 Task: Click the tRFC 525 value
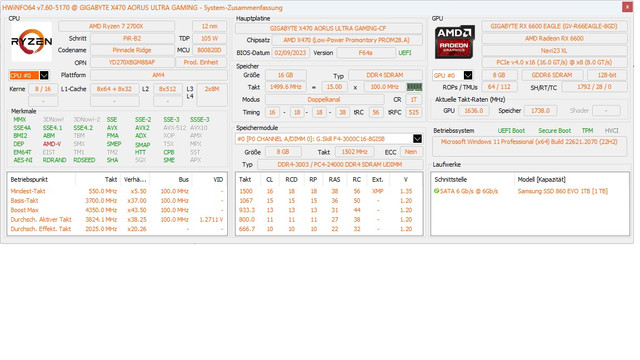coord(413,112)
